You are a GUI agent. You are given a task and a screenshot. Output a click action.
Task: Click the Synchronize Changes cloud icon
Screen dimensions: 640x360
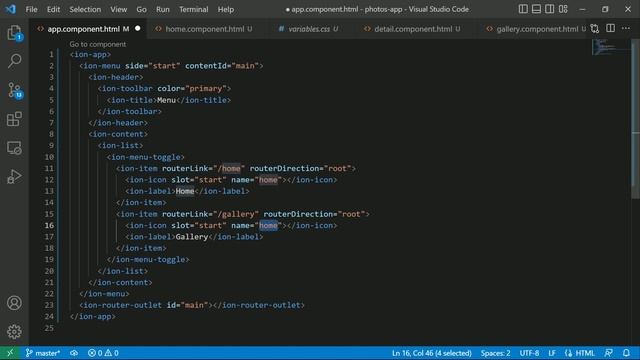tap(74, 353)
